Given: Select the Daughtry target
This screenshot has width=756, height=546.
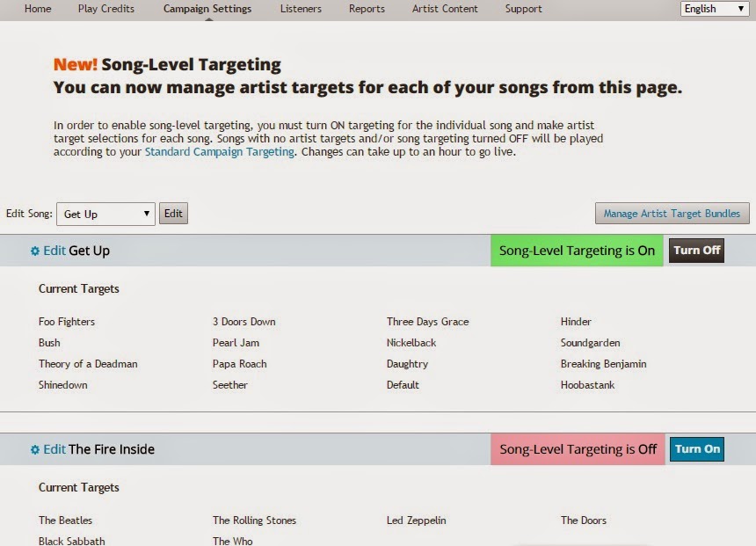Looking at the screenshot, I should click(407, 364).
